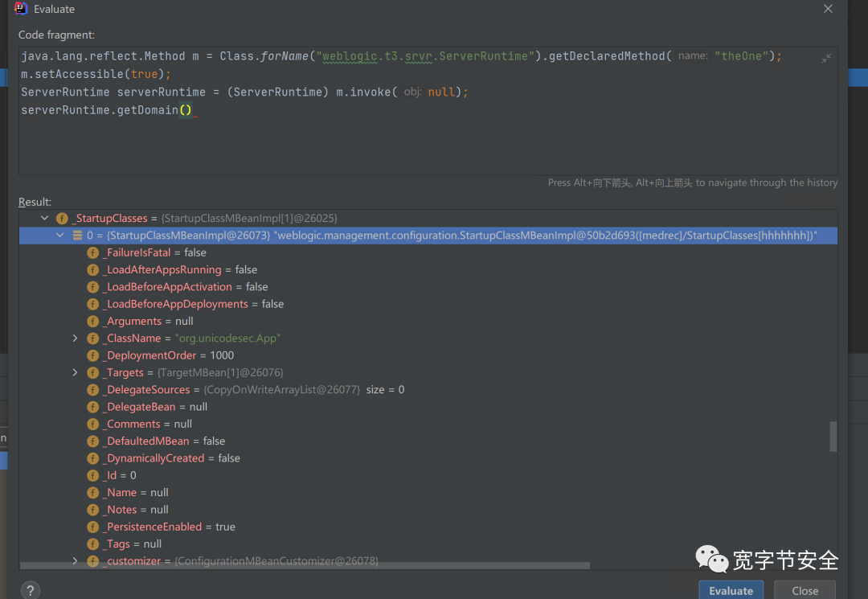Select the _Notes = null row
Viewport: 868px width, 599px height.
428,510
